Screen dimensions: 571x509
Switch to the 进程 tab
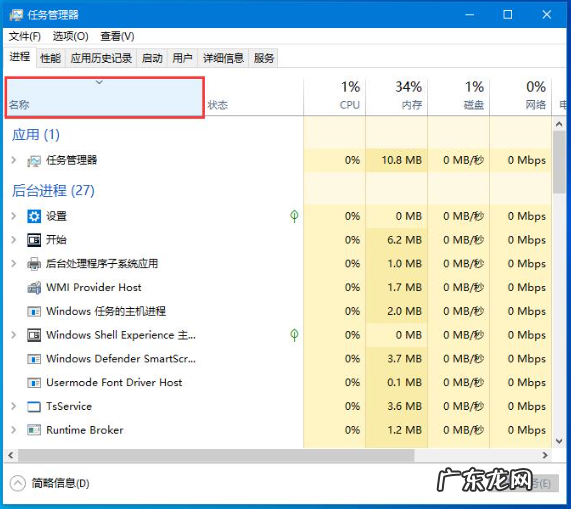coord(20,57)
